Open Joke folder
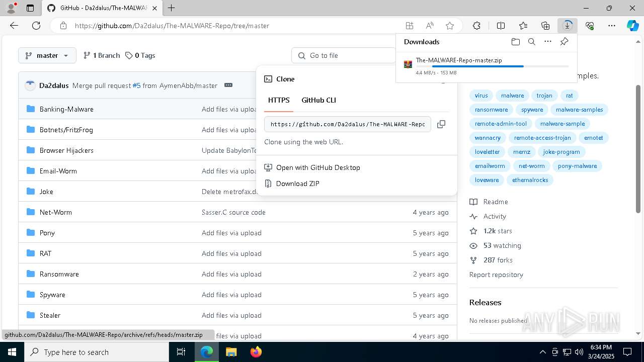Image resolution: width=644 pixels, height=362 pixels. click(46, 192)
